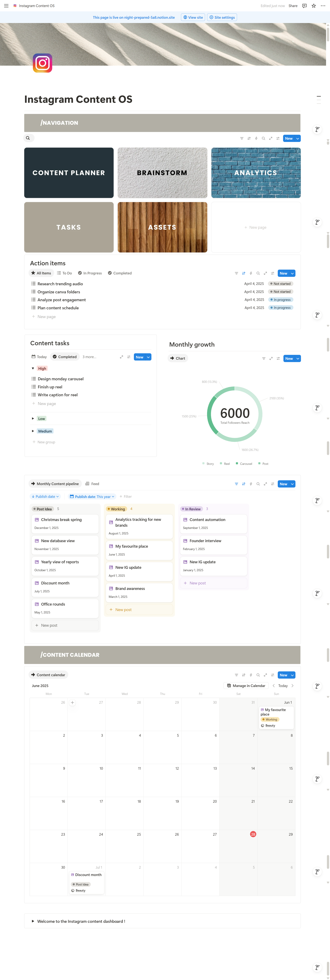Viewport: 330px width, 980px height.
Task: Expand Monthly growth chart to full page
Action: tap(271, 358)
